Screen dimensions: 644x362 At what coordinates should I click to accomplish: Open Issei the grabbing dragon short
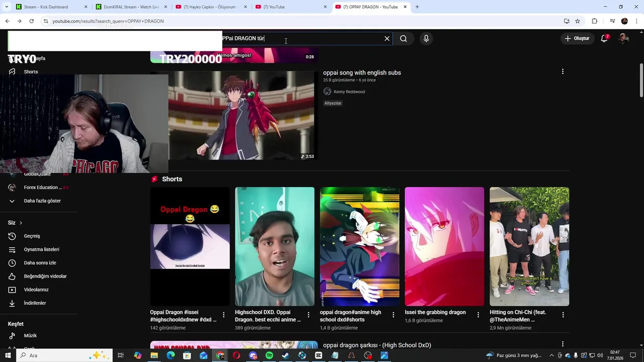444,246
